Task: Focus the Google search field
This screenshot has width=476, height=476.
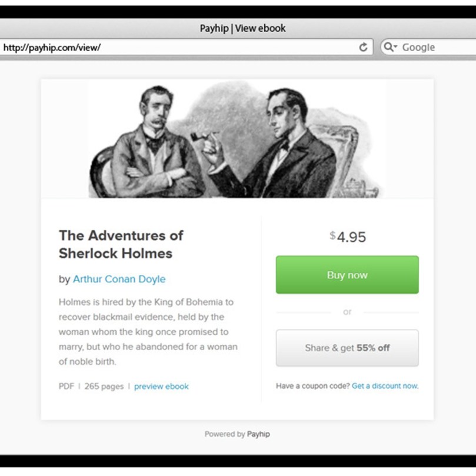Action: 428,47
